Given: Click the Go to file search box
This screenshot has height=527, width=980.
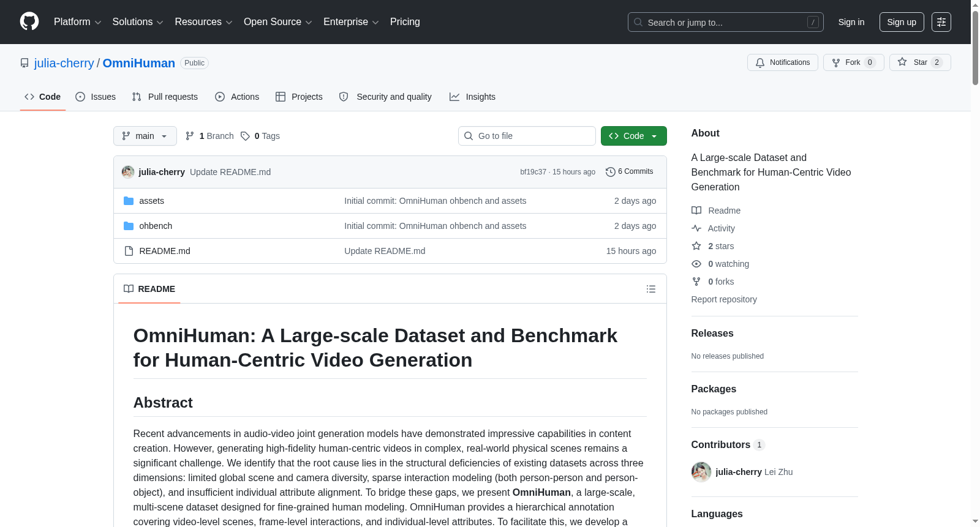Looking at the screenshot, I should [x=527, y=136].
